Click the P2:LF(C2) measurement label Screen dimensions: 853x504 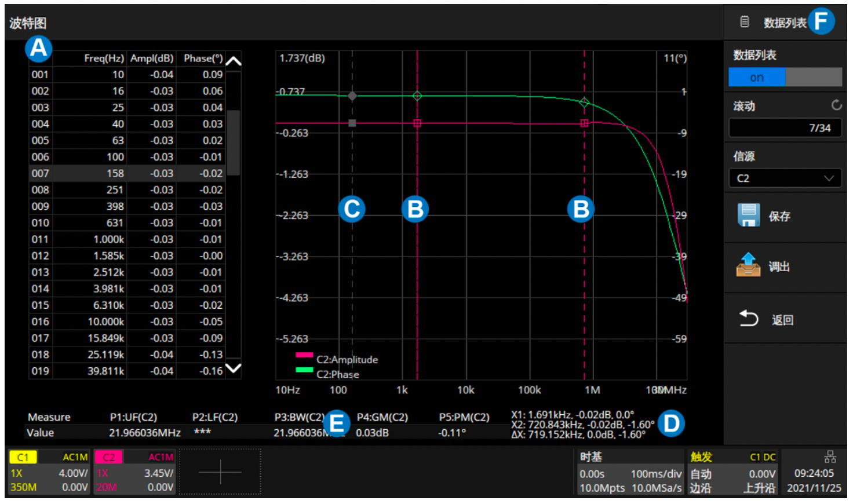click(215, 417)
